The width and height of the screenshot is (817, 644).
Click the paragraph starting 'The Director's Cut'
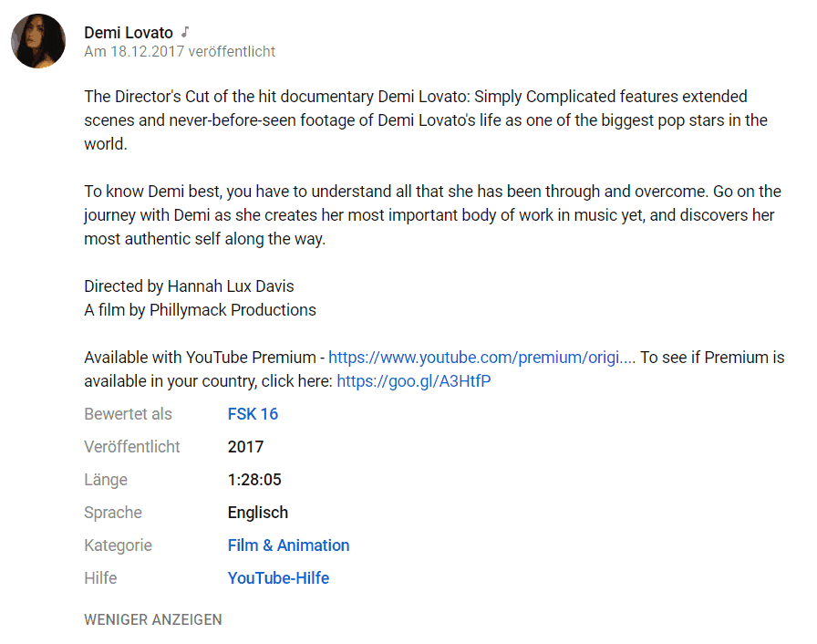point(426,120)
